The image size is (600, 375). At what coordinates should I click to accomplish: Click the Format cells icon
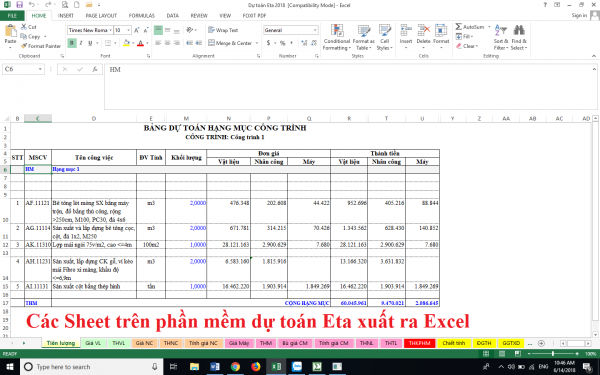441,31
